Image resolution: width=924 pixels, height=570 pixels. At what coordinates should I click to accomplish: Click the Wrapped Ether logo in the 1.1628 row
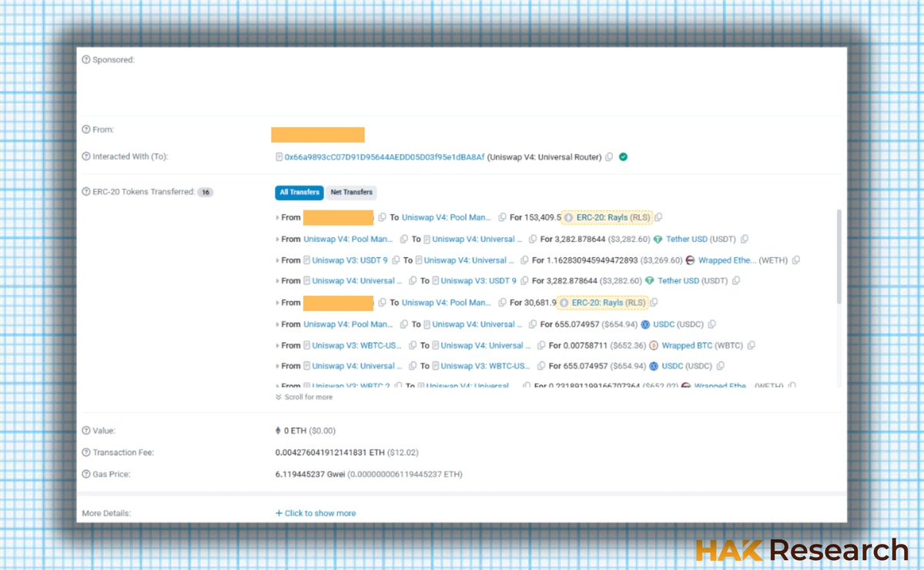[691, 260]
